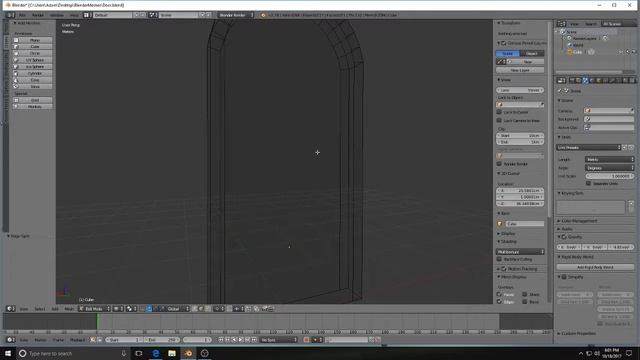
Task: Open the timeline editor type icon
Action: (x=11, y=340)
